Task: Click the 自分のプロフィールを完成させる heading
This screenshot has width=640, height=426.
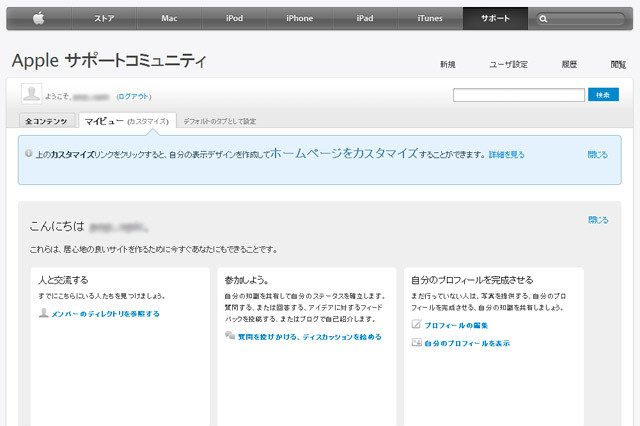Action: point(472,280)
